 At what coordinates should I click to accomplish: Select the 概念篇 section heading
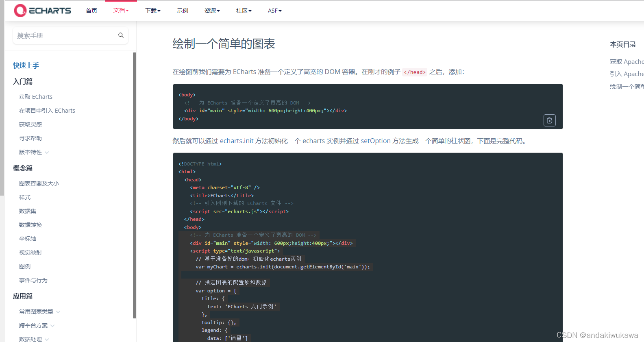pyautogui.click(x=23, y=168)
